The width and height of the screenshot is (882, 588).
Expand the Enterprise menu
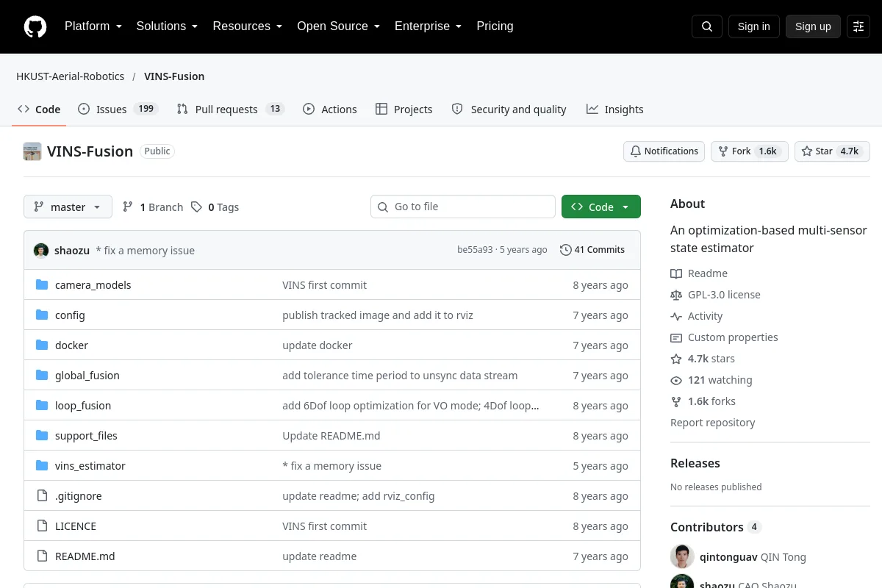(429, 26)
